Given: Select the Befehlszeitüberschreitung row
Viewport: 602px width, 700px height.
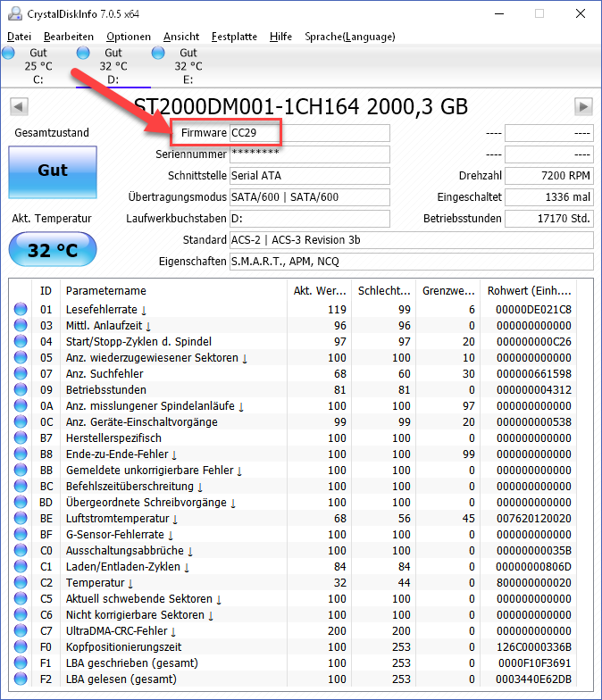Looking at the screenshot, I should [293, 486].
